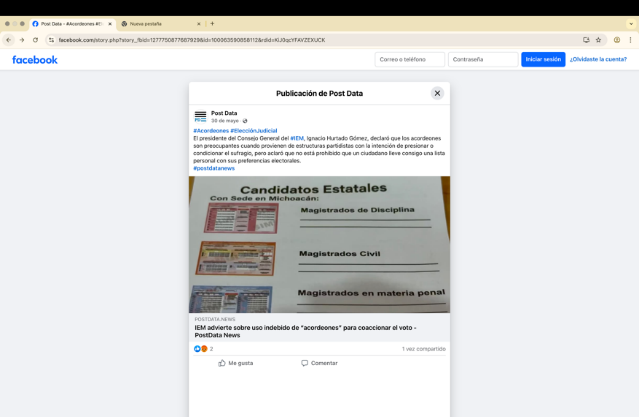Expand the tab search dropdown arrow

[x=631, y=24]
